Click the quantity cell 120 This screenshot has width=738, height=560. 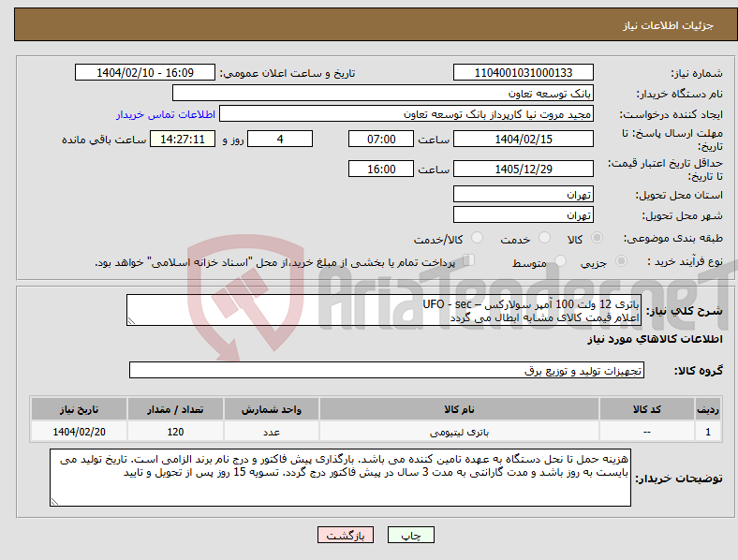(175, 432)
